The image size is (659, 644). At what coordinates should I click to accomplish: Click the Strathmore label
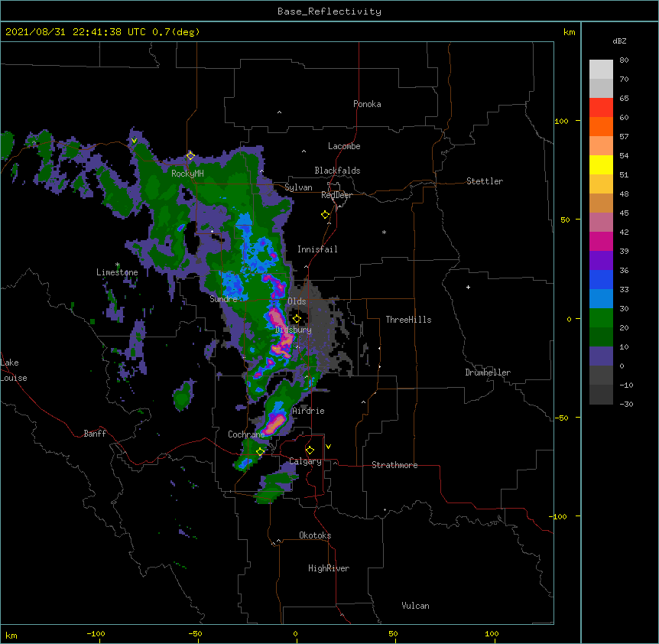tap(394, 465)
